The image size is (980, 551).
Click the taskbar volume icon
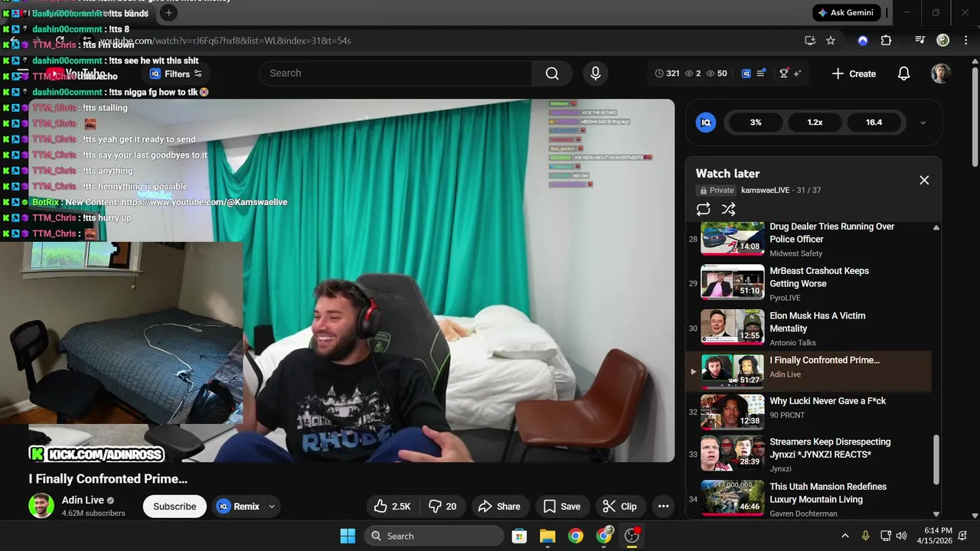901,536
